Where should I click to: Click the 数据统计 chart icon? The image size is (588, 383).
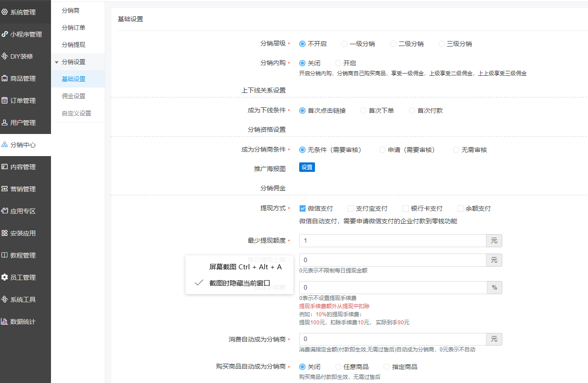pyautogui.click(x=5, y=322)
